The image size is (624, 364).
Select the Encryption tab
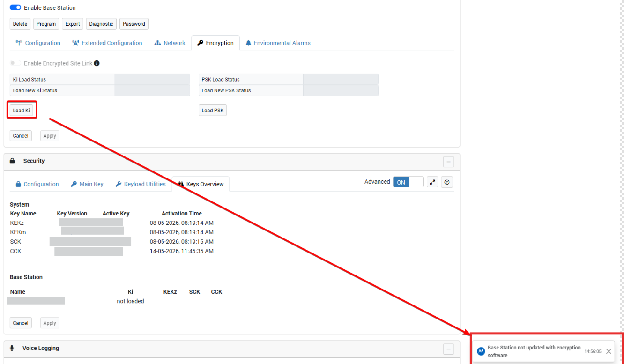click(x=215, y=43)
